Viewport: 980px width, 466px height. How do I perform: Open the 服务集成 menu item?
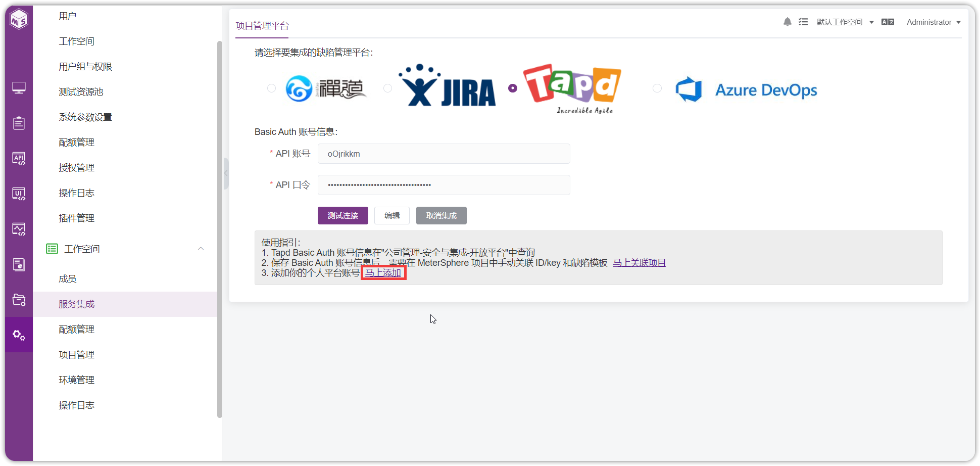pos(125,304)
